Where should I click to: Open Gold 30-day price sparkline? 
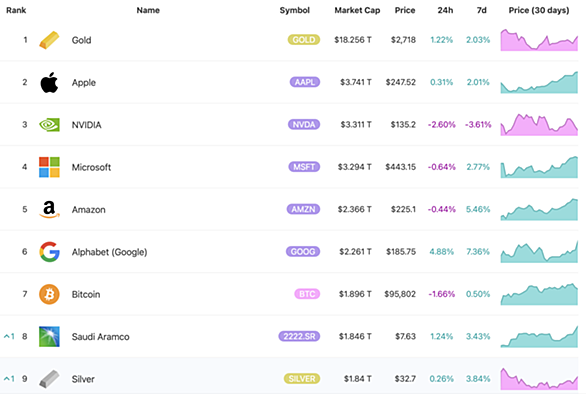[539, 40]
